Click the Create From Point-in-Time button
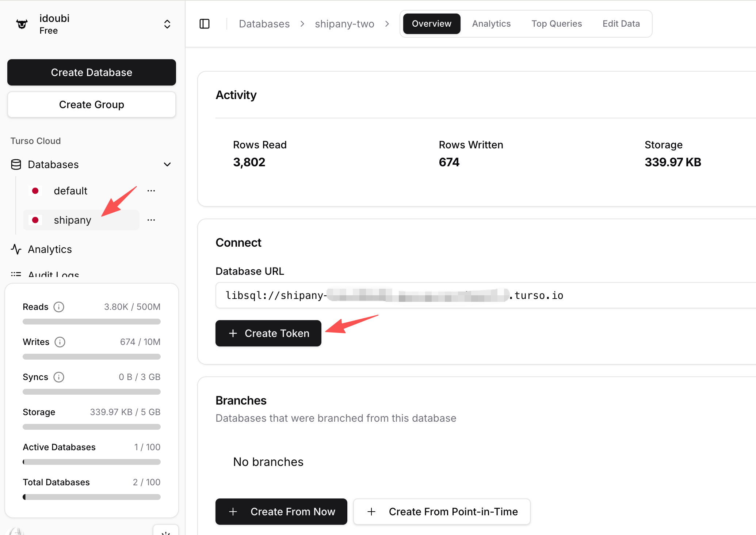The width and height of the screenshot is (756, 535). click(442, 512)
